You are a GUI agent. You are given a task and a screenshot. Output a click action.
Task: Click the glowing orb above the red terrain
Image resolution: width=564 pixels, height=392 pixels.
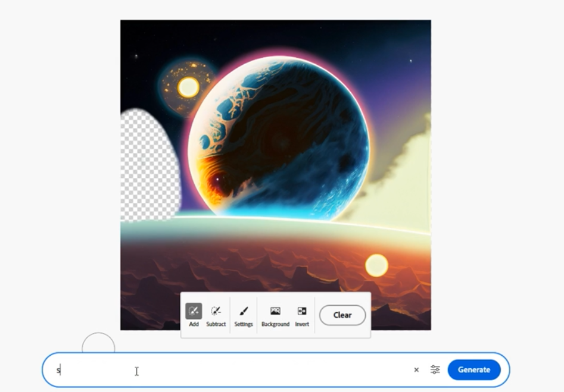click(x=376, y=265)
